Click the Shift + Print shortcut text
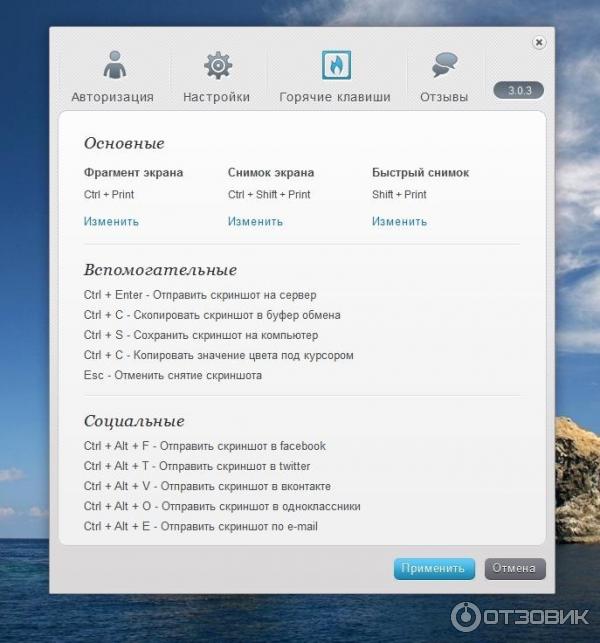The height and width of the screenshot is (643, 600). click(x=399, y=194)
